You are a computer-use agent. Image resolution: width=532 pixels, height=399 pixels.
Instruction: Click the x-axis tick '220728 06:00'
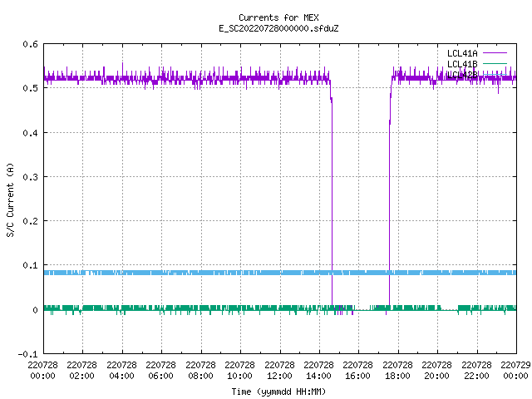[160, 371]
